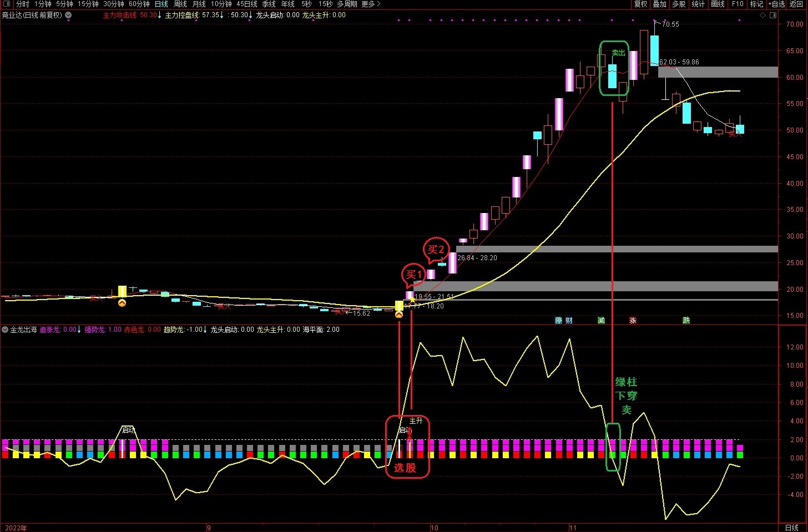Click the 停 event marker
This screenshot has width=808, height=532.
pos(559,321)
